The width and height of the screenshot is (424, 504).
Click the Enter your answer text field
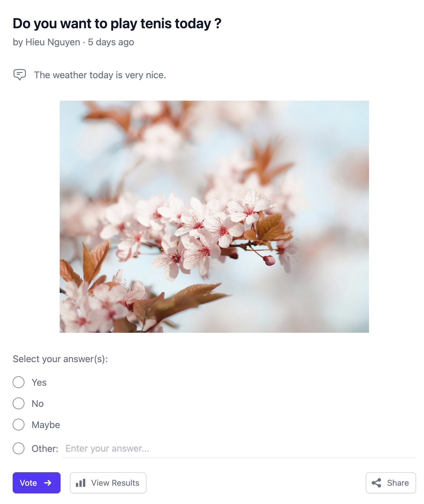[239, 449]
